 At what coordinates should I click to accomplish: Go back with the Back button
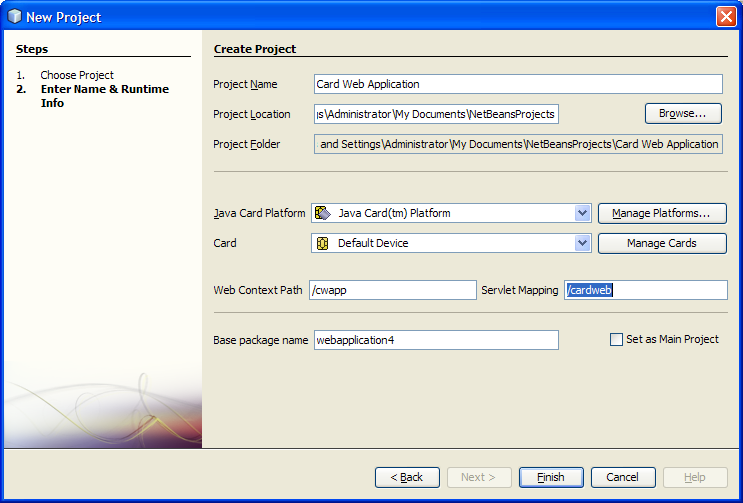point(407,477)
